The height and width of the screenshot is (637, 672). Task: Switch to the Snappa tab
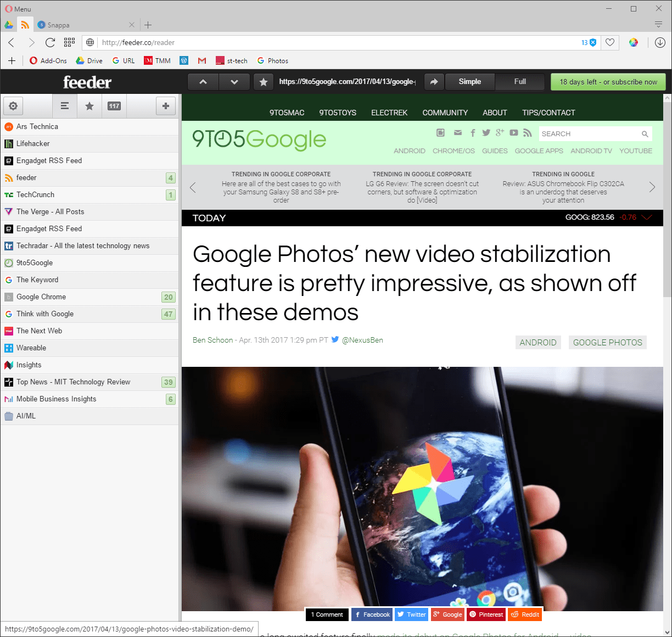point(86,25)
